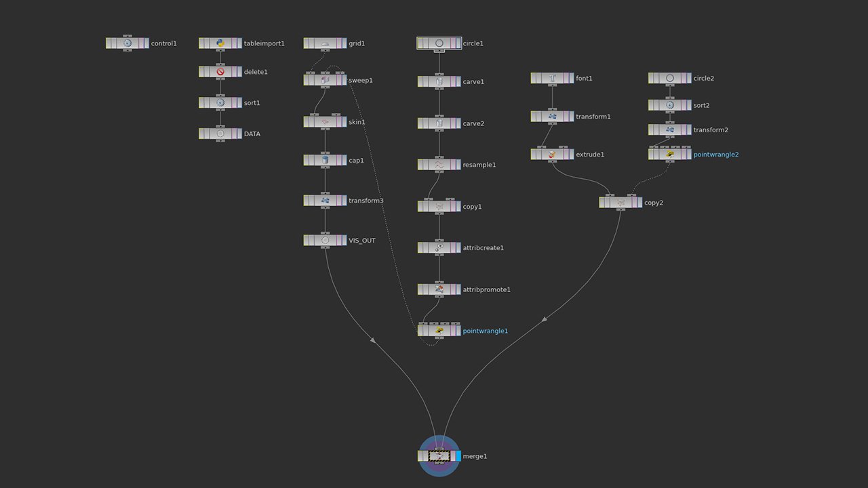Click the 'sweep1' node label
Screen dimensions: 868x488
click(x=361, y=81)
